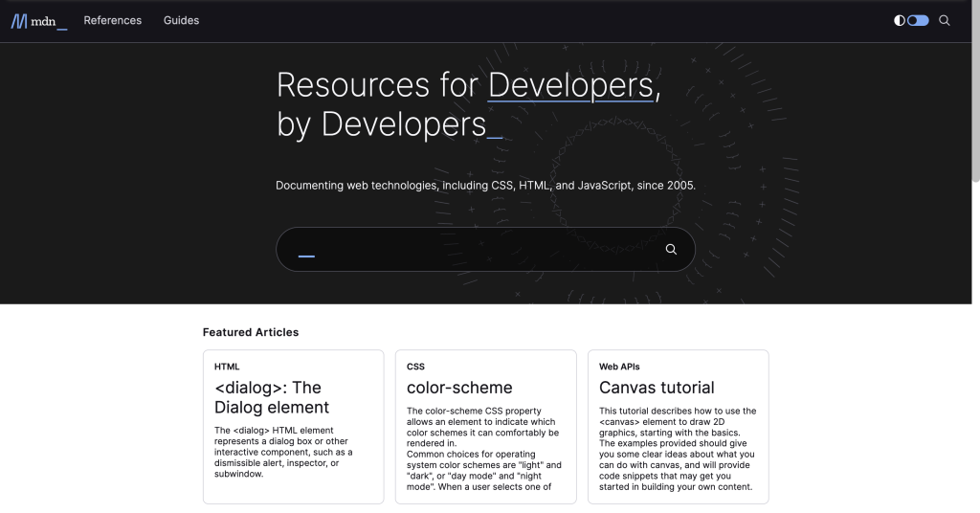
Task: Click the header search magnifier icon
Action: coord(945,20)
